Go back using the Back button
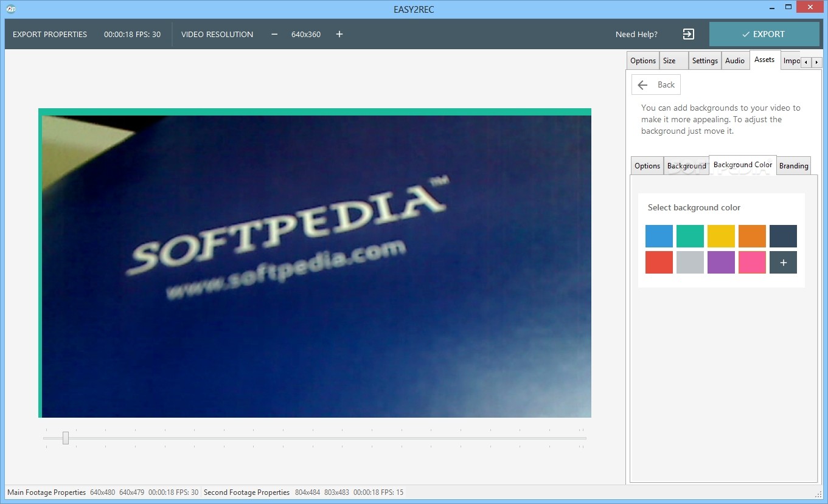The height and width of the screenshot is (504, 828). (x=656, y=85)
